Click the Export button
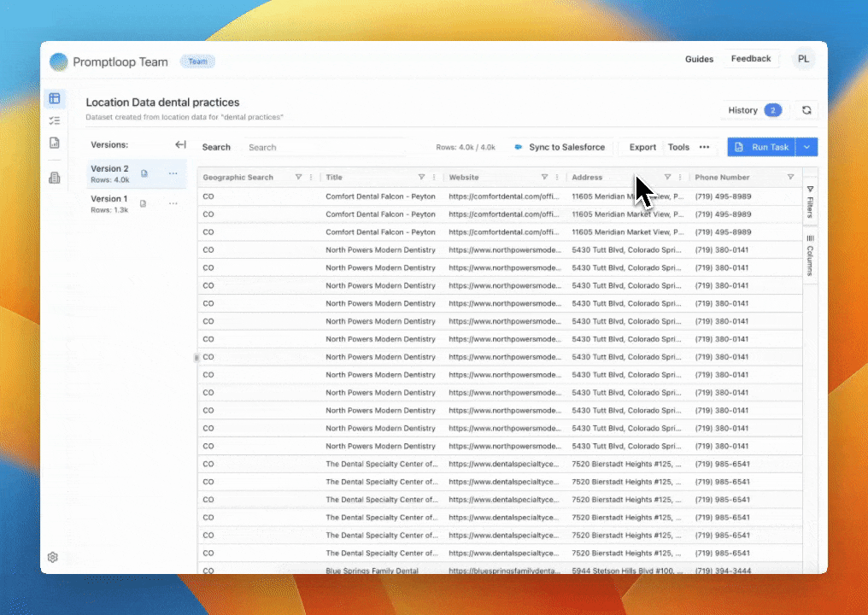Screen dimensions: 868x615 point(642,147)
